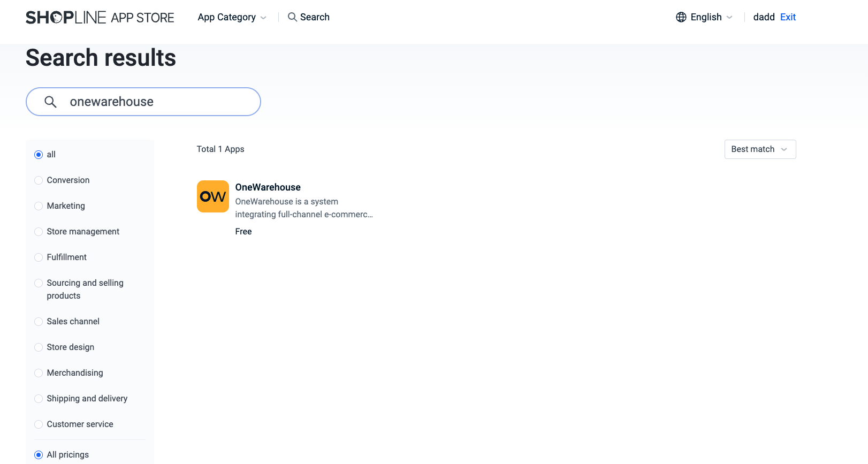
Task: Open the SHOPLINE App Store logo home
Action: click(100, 17)
